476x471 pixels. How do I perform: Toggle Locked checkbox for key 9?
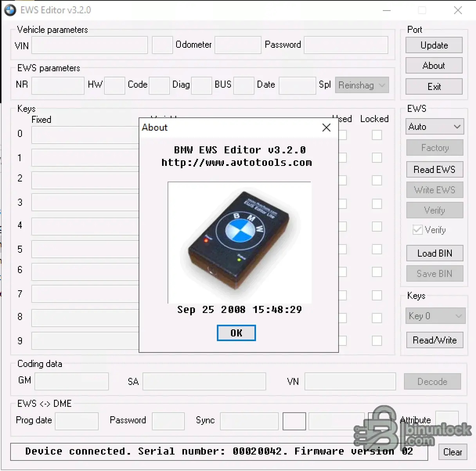[x=377, y=341]
